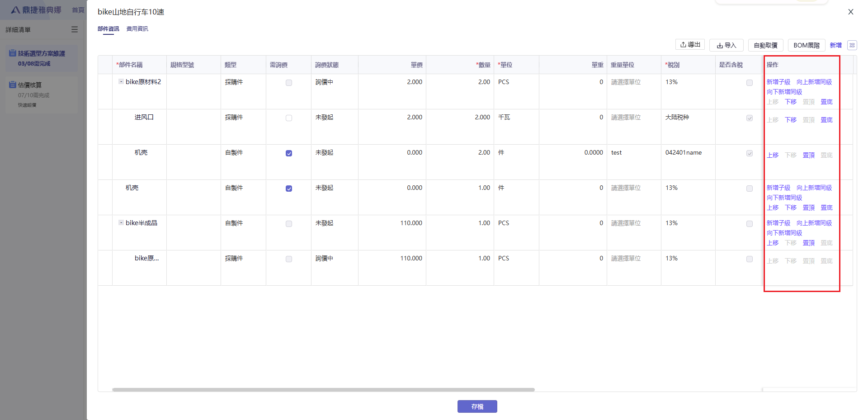Click the 鼎捷雅典娜 logo
This screenshot has width=868, height=420.
tap(36, 10)
